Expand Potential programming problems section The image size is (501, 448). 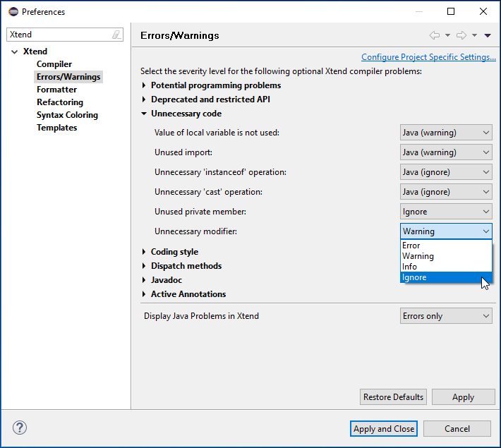tap(144, 85)
